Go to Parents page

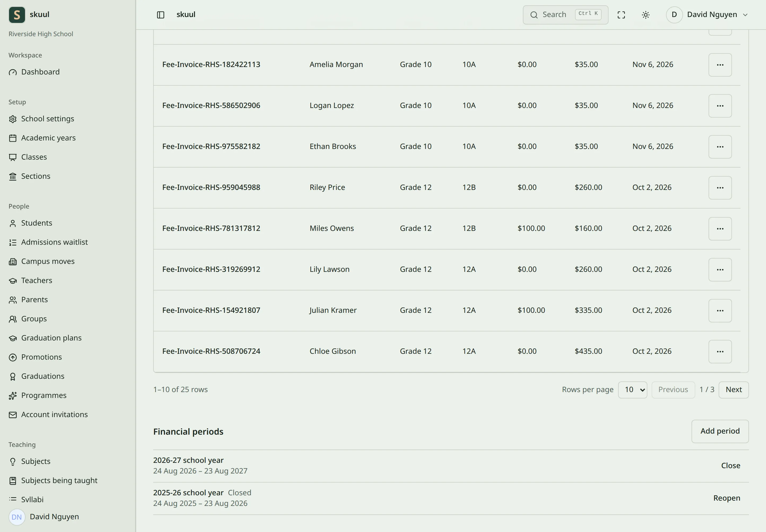(28, 300)
